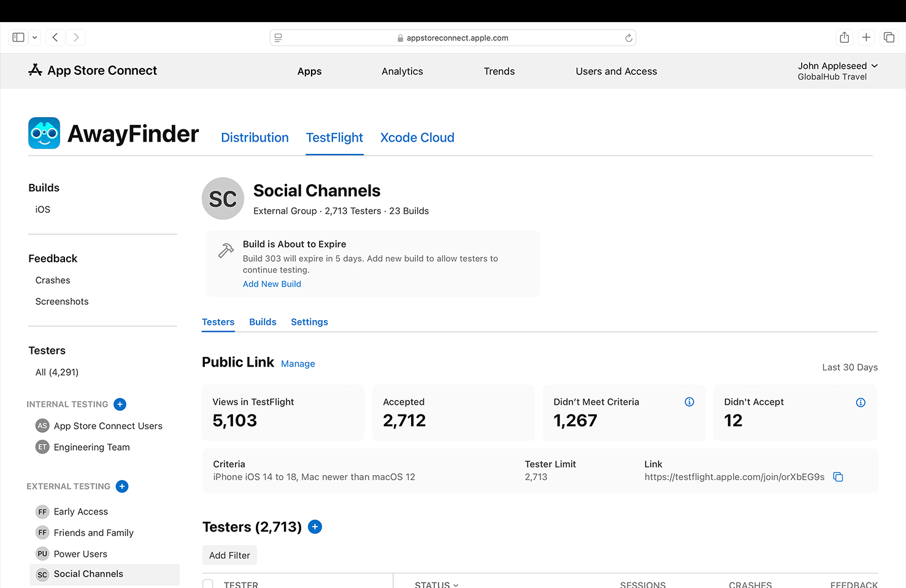Screen dimensions: 906x588
Task: Select the Engineering Team group icon
Action: 42,447
